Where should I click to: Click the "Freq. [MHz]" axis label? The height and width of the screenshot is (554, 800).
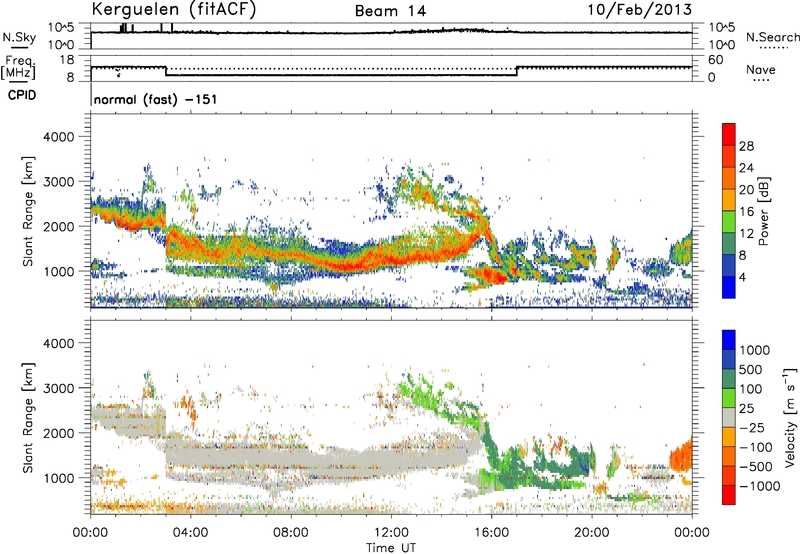(x=19, y=68)
